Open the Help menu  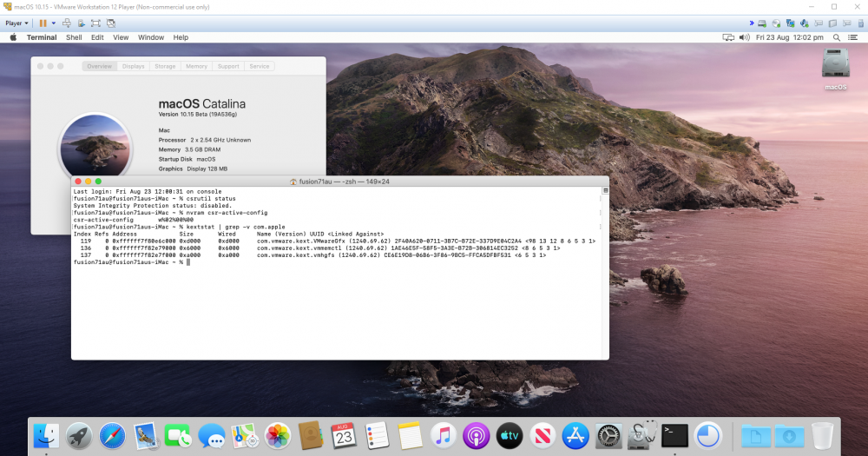click(181, 37)
